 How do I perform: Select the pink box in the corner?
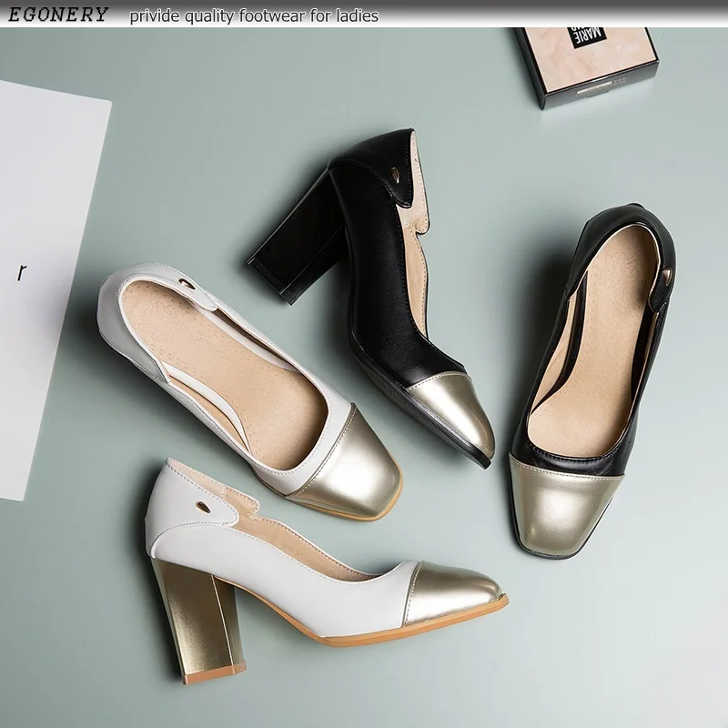click(x=587, y=66)
